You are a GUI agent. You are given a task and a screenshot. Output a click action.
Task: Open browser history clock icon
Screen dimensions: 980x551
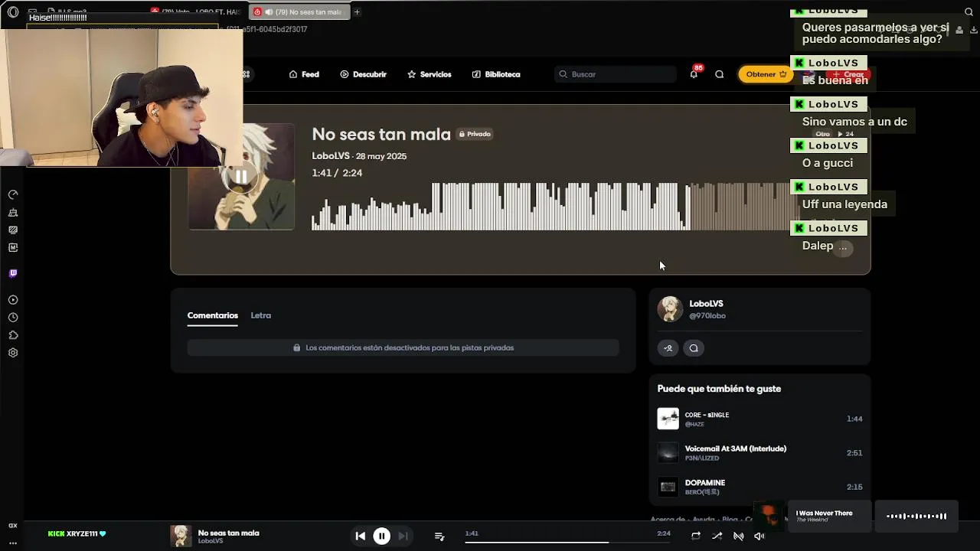click(x=13, y=318)
